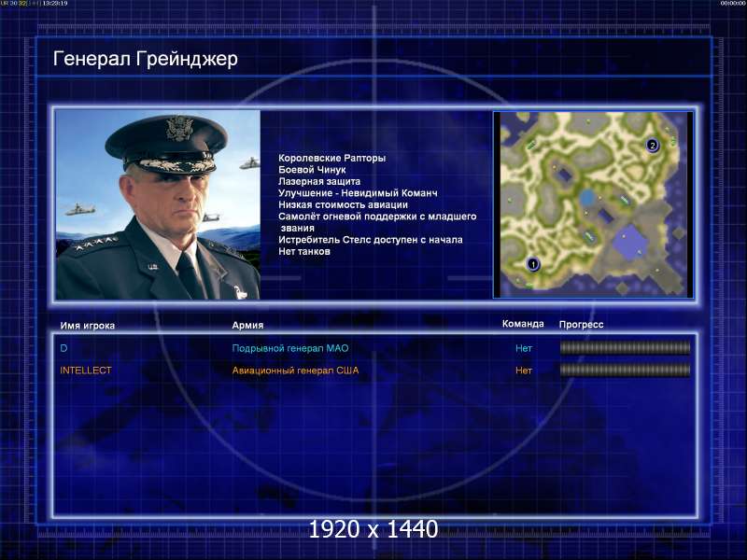Image resolution: width=747 pixels, height=560 pixels.
Task: Click the loading progress bar for INTELLECT
Action: coord(625,370)
